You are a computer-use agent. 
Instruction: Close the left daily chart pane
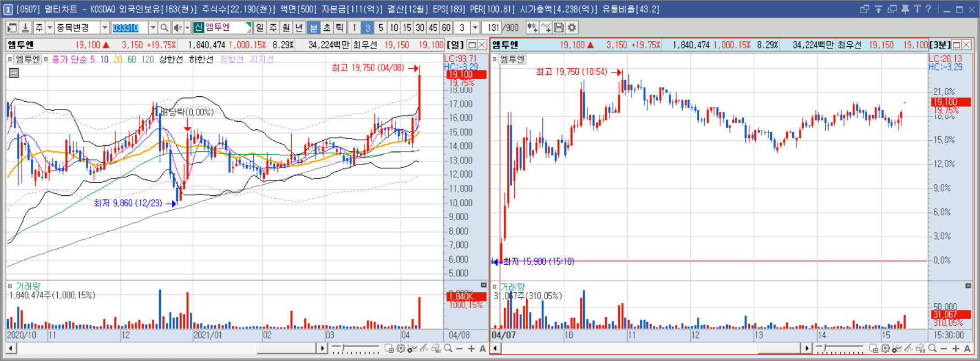[x=482, y=45]
